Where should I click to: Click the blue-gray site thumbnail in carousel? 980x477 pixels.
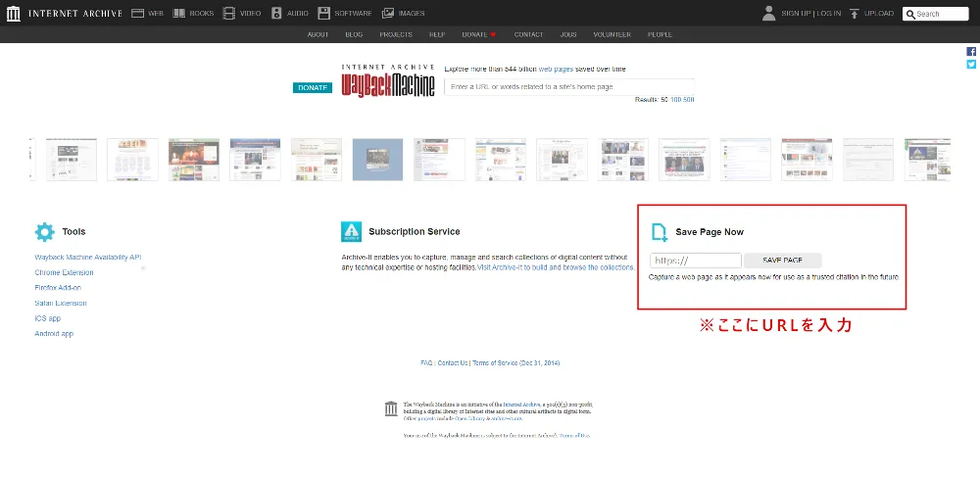coord(377,160)
